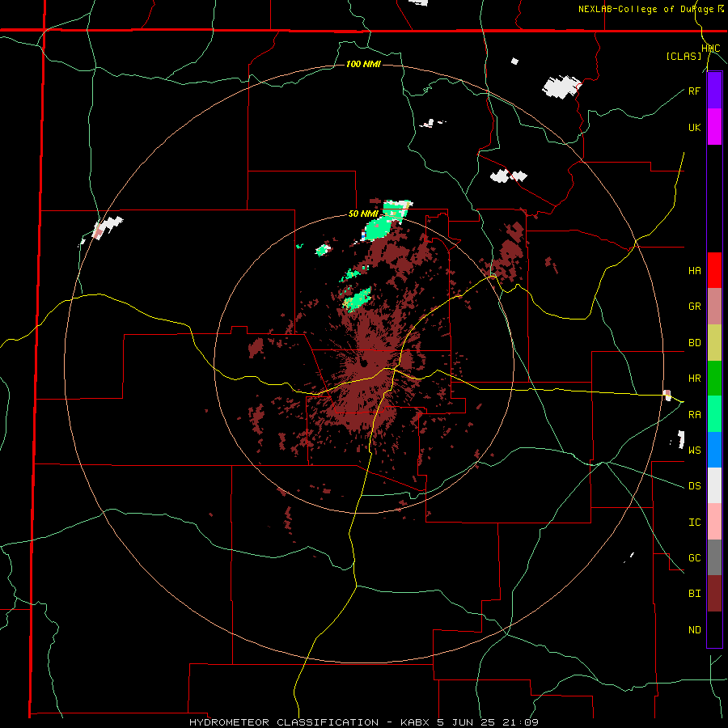Click the UK magenta legend swatch
Image resolution: width=728 pixels, height=728 pixels.
point(714,127)
